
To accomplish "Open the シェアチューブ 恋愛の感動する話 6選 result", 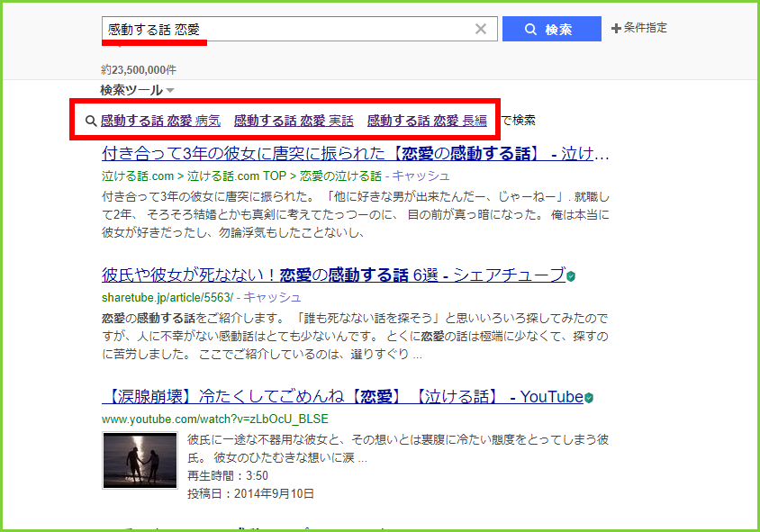I will click(333, 275).
